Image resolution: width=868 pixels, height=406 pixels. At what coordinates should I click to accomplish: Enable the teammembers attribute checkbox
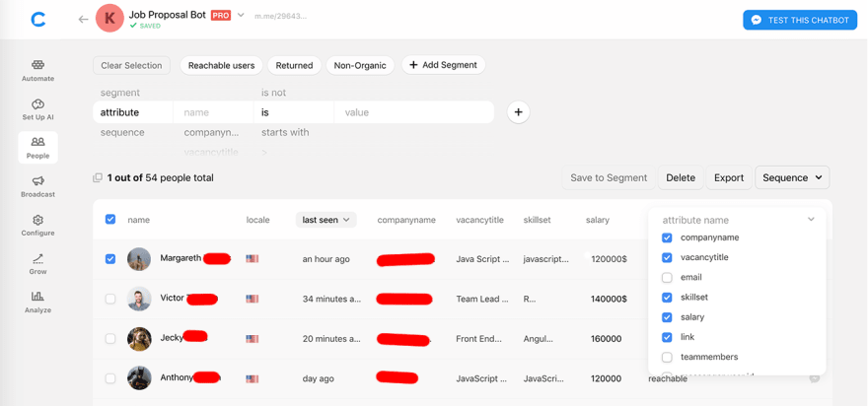(667, 358)
